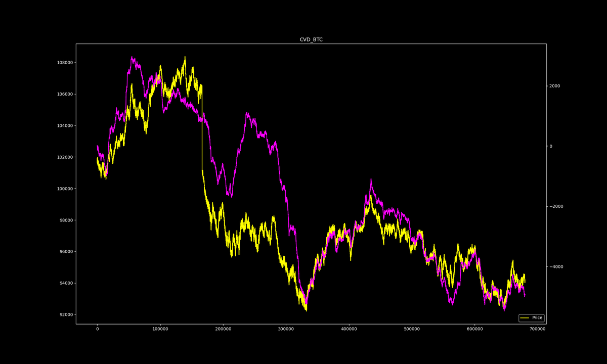This screenshot has width=607, height=364.
Task: Click left axis label 100000
Action: pos(64,189)
